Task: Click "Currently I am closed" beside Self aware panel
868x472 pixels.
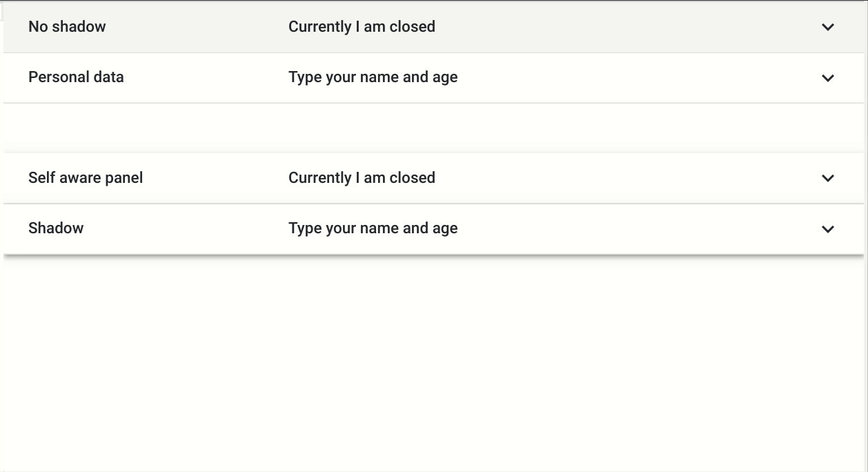Action: pyautogui.click(x=362, y=178)
